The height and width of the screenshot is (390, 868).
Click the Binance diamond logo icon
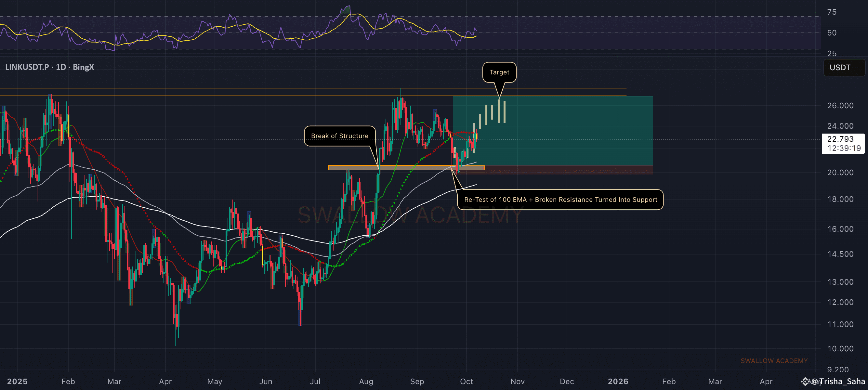pyautogui.click(x=805, y=381)
